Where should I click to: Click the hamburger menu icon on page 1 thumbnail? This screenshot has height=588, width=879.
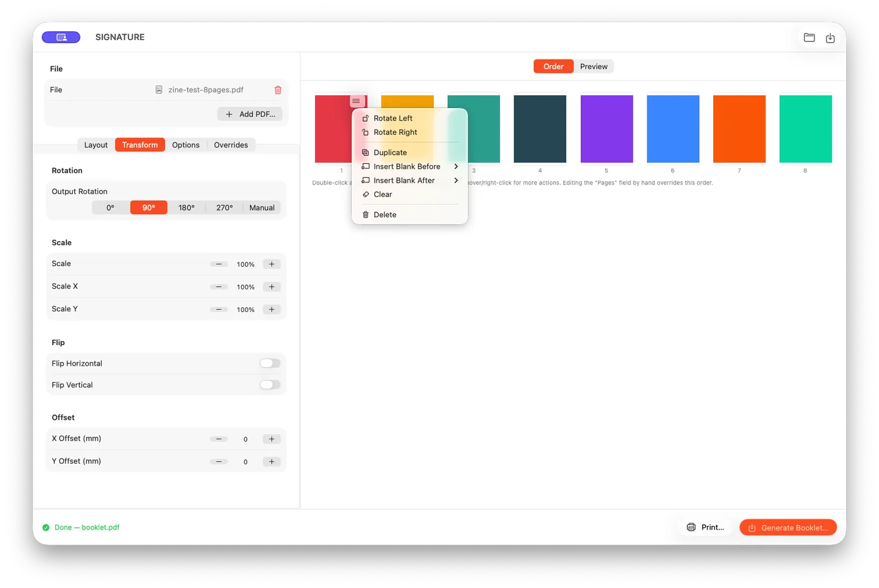click(356, 101)
